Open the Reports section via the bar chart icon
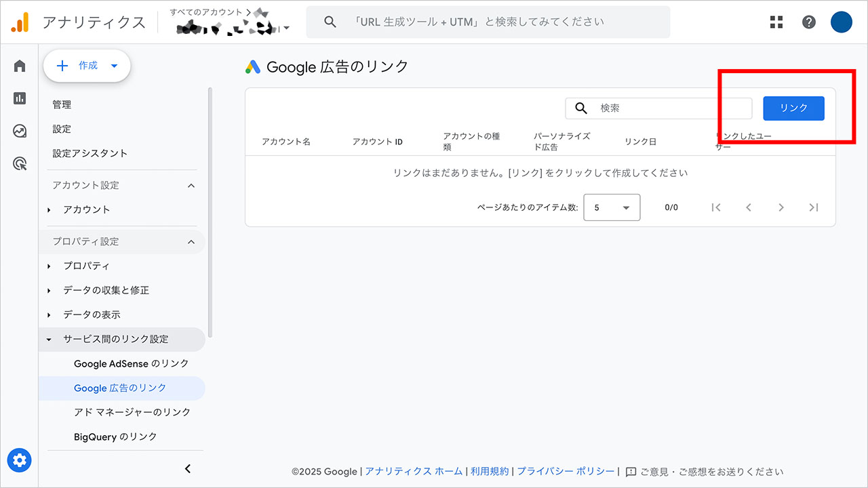Screen dimensions: 868x488 19,98
